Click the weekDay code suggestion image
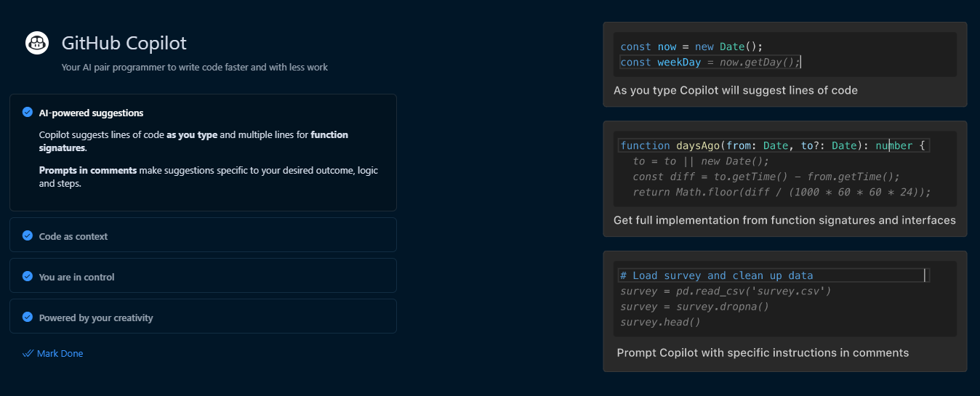Screen dimensions: 980x396 coord(785,54)
